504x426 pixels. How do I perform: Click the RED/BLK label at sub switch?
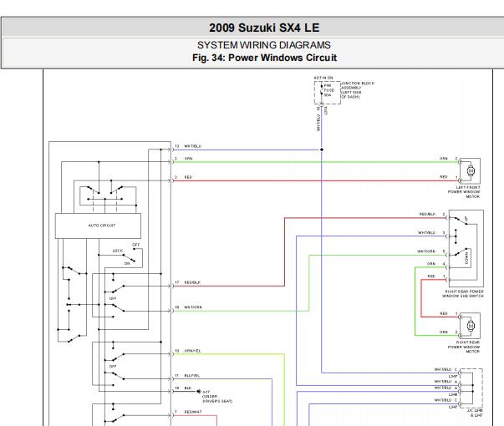coord(427,214)
